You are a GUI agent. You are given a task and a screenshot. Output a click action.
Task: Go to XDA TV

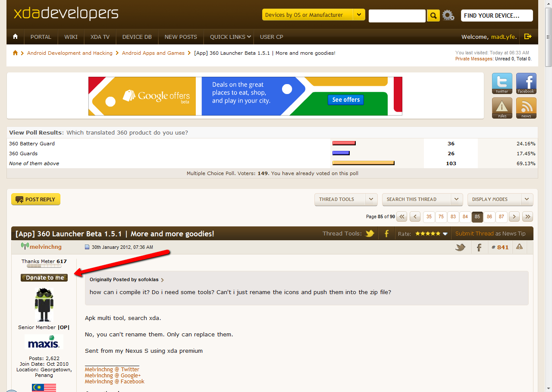tap(100, 37)
